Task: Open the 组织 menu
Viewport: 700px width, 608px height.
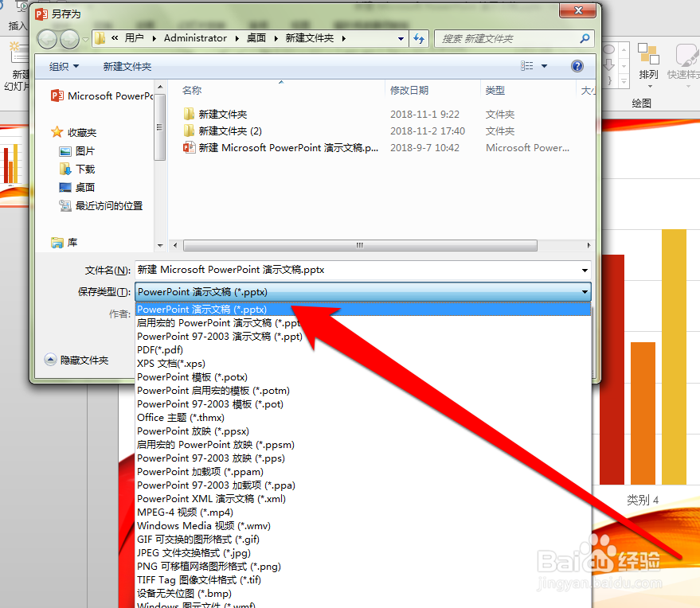Action: click(x=64, y=67)
